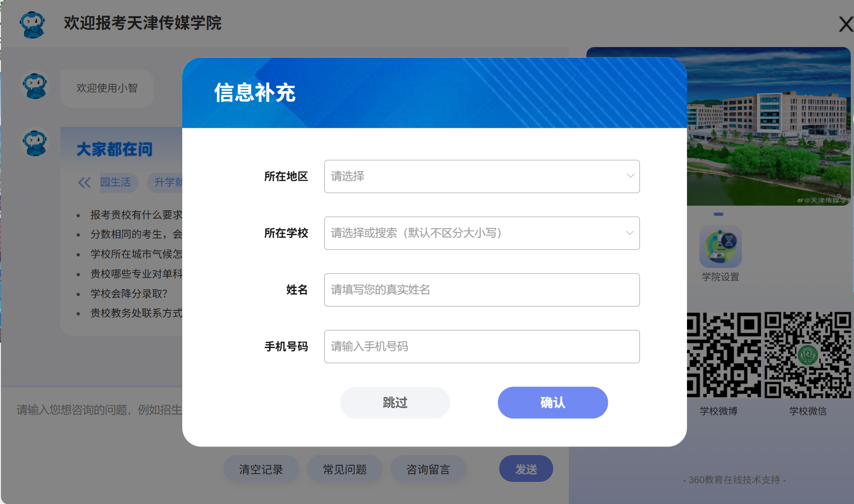Click the 姓名 real name field
The height and width of the screenshot is (504, 854).
(x=482, y=290)
